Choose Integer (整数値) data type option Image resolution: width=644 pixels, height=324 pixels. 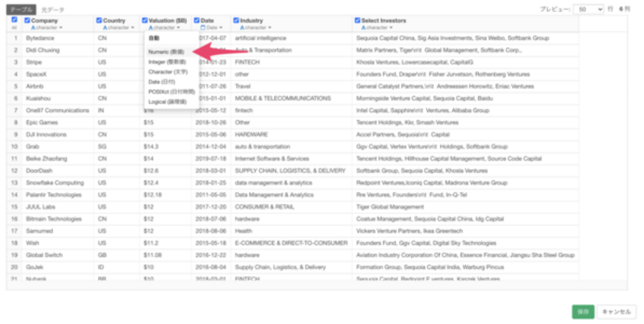pyautogui.click(x=166, y=62)
